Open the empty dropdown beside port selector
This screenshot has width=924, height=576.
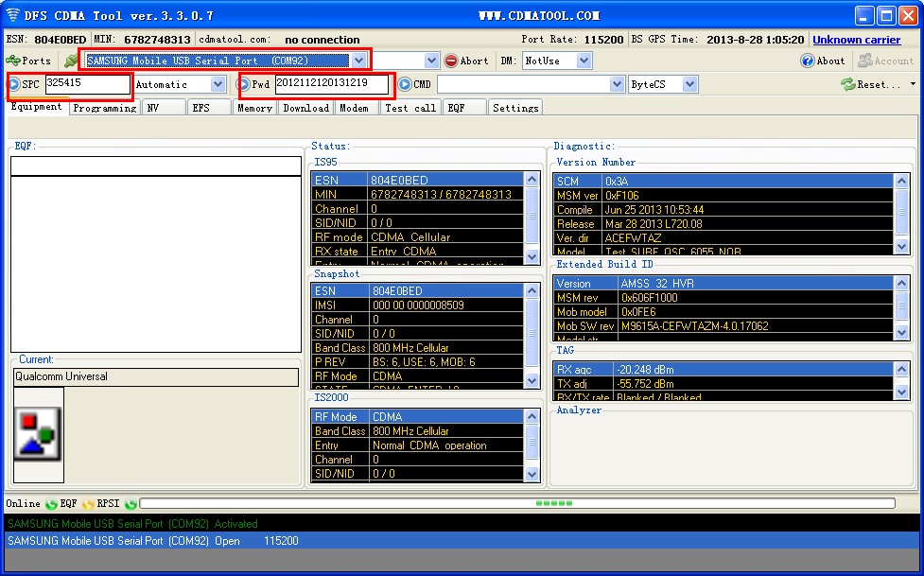(x=431, y=61)
